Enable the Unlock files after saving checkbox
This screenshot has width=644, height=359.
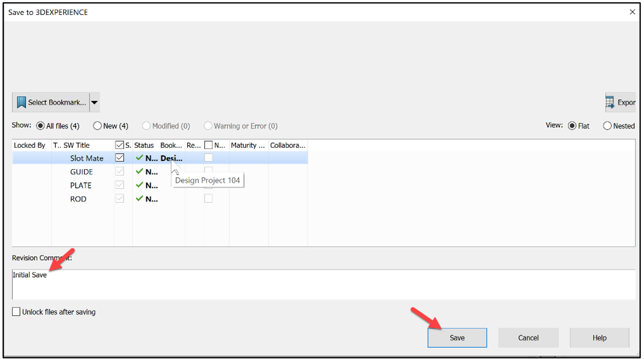point(16,311)
